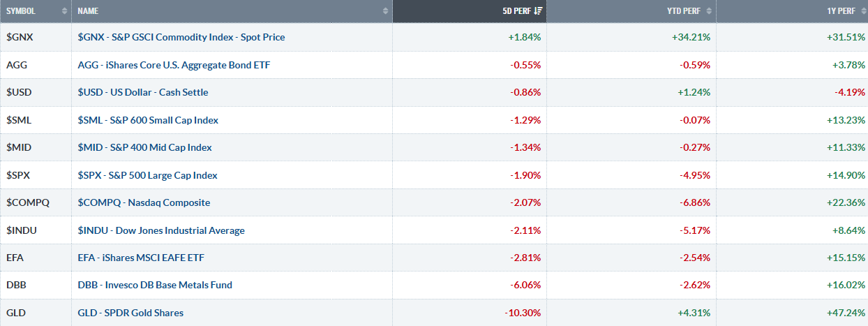The width and height of the screenshot is (868, 326).
Task: Click the +47.24% 1Y performance value
Action: [x=845, y=313]
